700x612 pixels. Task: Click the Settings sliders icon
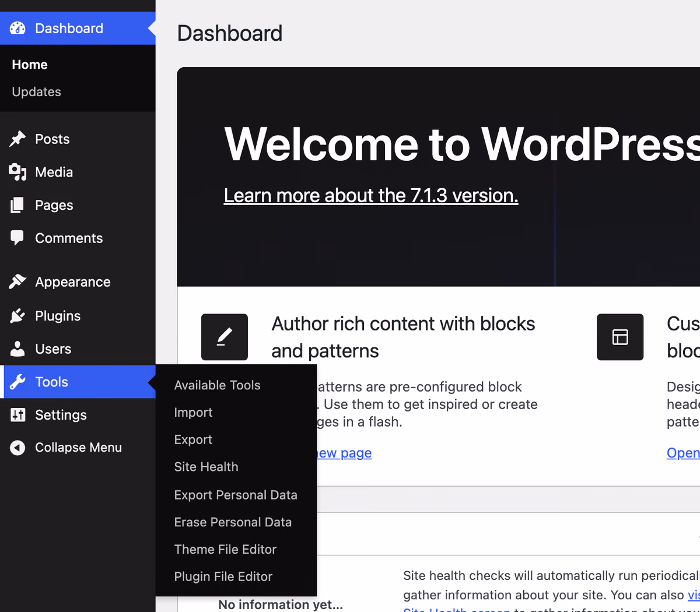click(17, 415)
